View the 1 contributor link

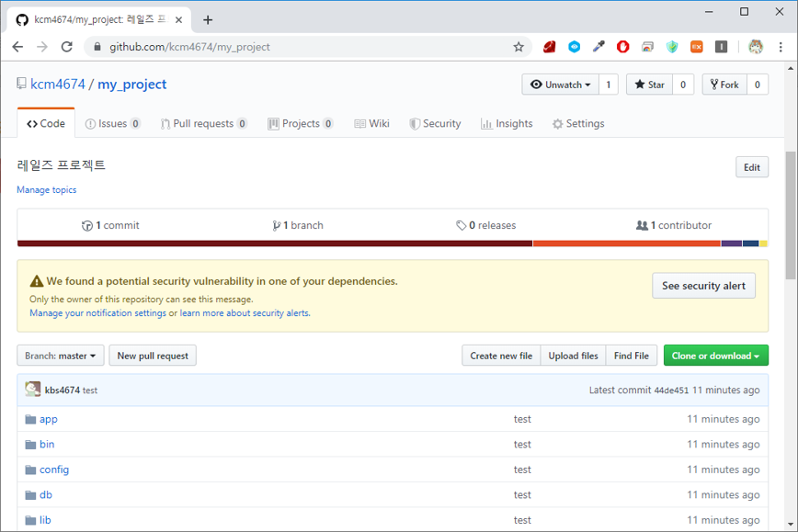pyautogui.click(x=674, y=225)
